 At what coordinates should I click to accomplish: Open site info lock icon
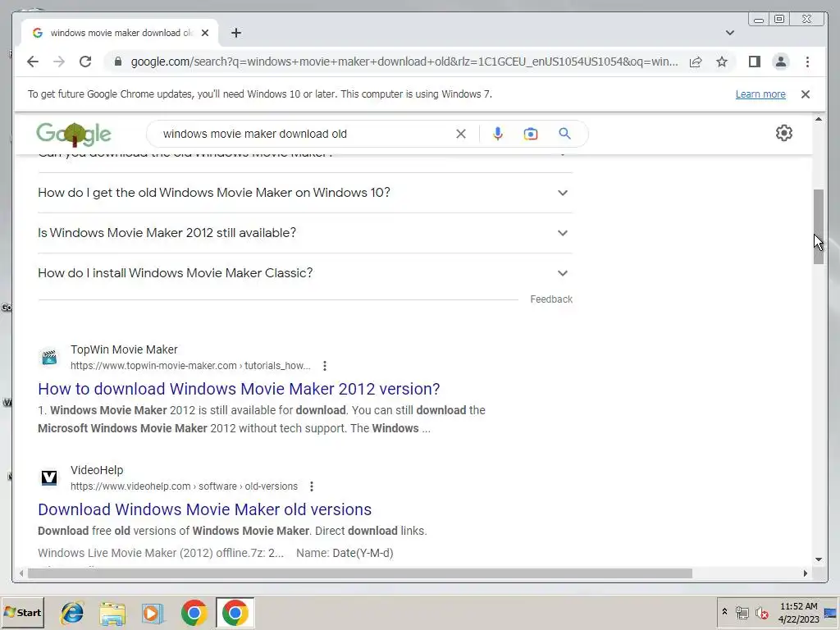click(x=118, y=62)
